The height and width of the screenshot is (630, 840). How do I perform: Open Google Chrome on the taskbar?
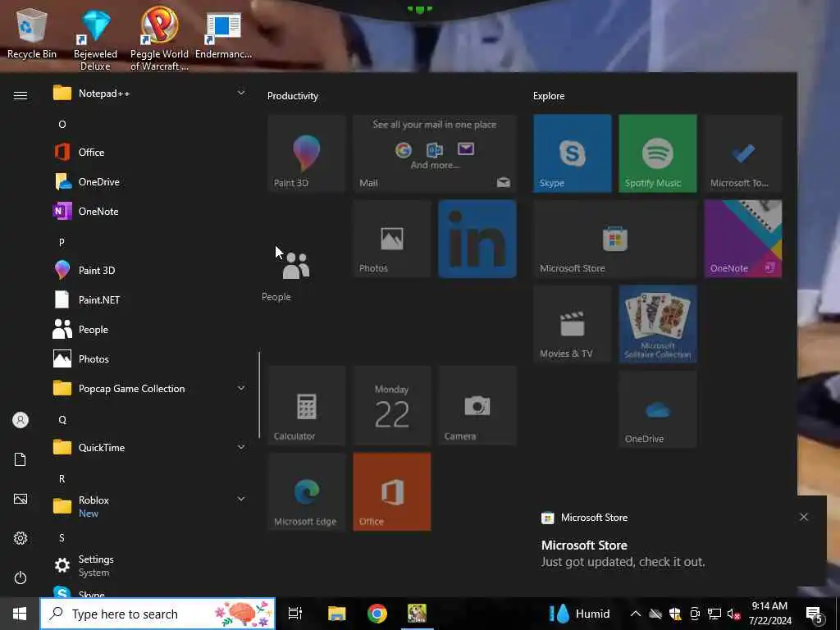[x=377, y=614]
